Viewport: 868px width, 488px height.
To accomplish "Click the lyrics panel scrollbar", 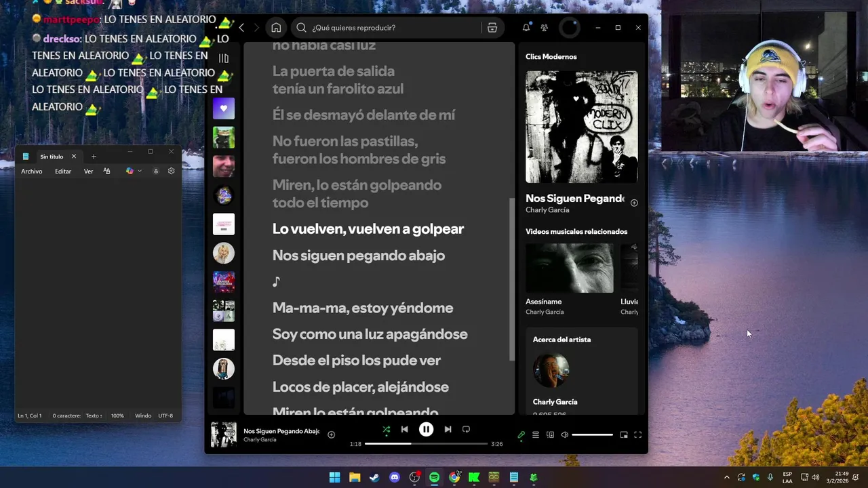I will 511,279.
